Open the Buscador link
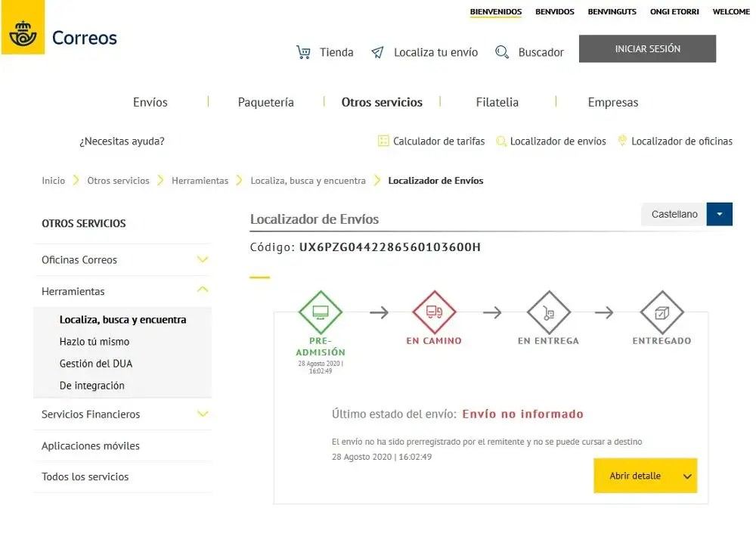The image size is (756, 549). 541,52
